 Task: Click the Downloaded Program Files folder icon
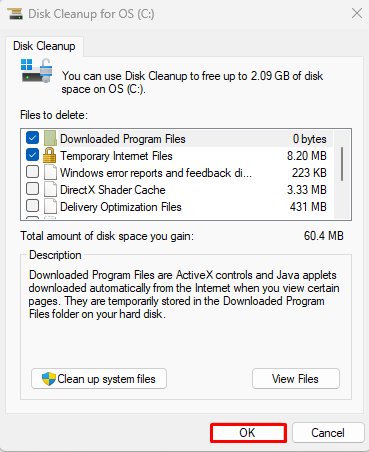click(50, 138)
